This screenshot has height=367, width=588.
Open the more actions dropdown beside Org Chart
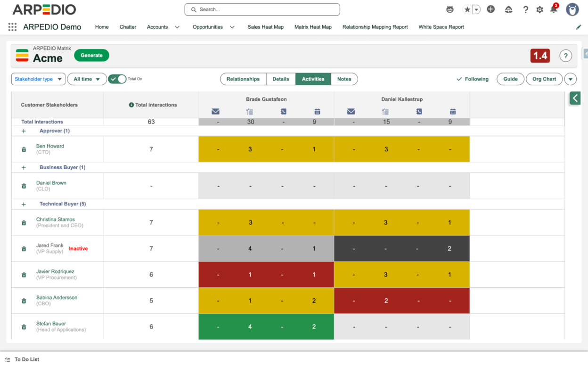point(571,79)
